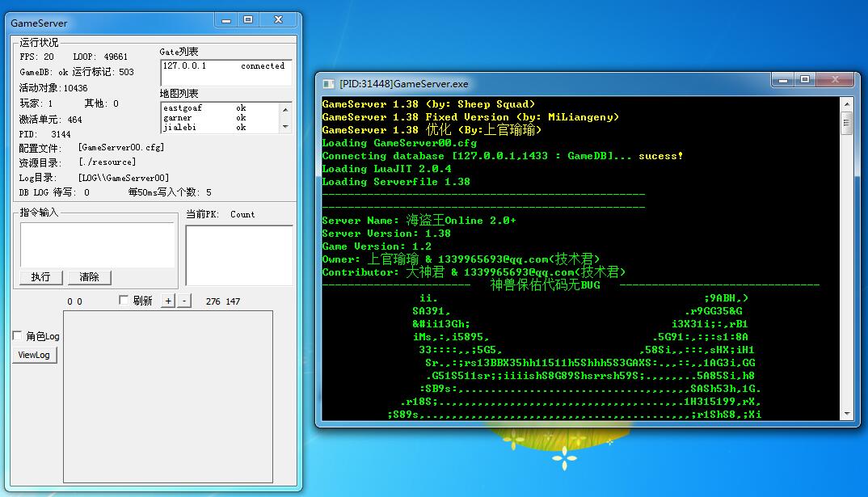Click the 276 147 coordinate value
The height and width of the screenshot is (497, 868).
223,301
